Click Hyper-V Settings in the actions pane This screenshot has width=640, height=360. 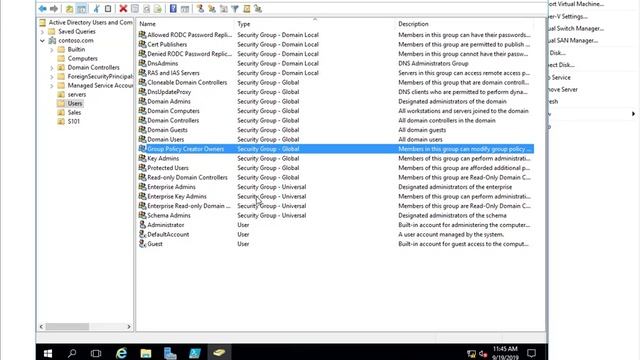coord(568,16)
